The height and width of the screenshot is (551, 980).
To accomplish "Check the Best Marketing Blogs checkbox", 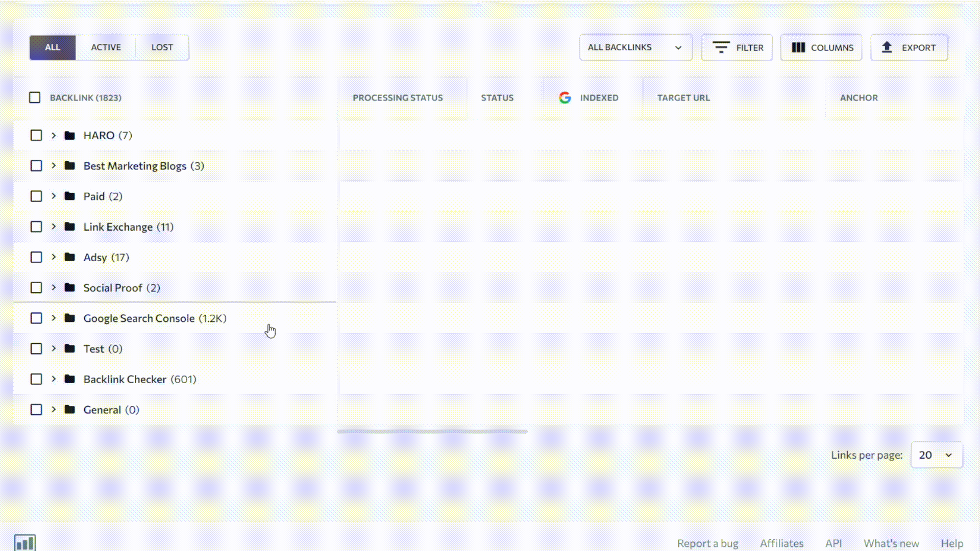I will click(x=36, y=166).
